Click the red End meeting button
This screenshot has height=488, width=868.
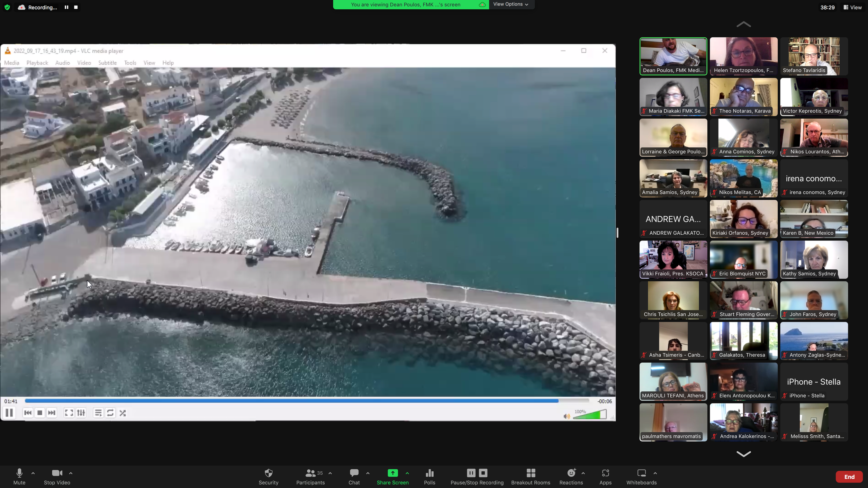click(849, 477)
